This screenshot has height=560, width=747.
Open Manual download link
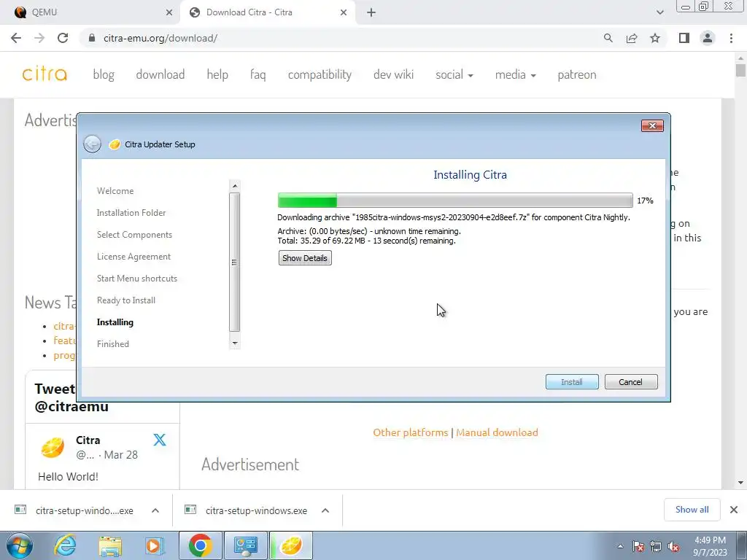point(497,432)
